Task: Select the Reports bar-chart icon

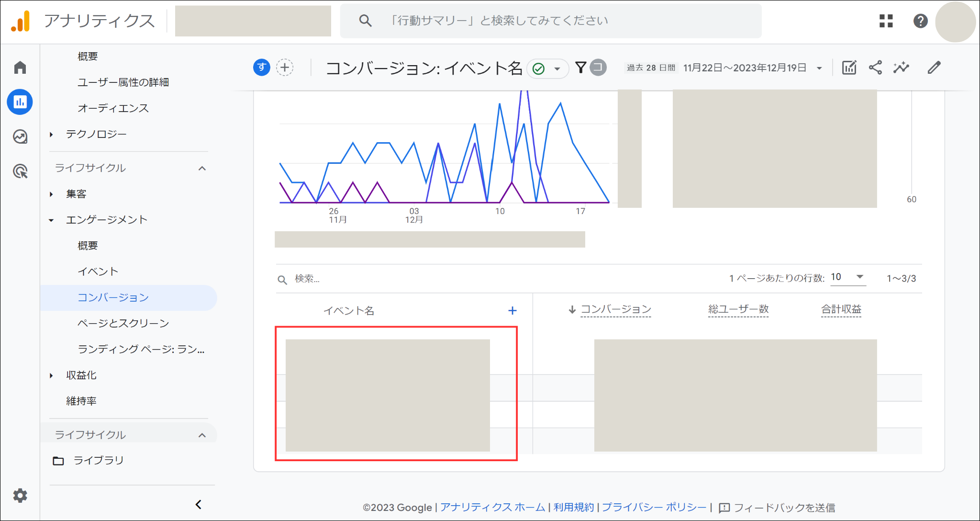Action: click(20, 102)
